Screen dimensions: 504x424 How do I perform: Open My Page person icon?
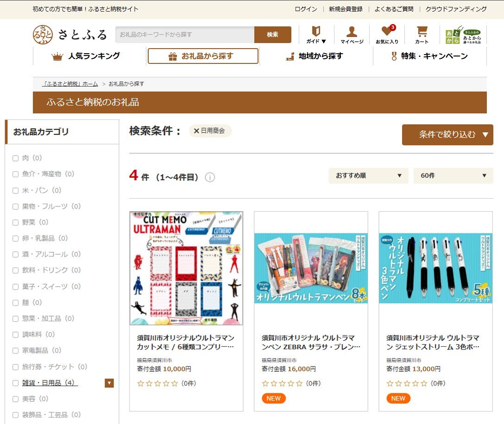pos(352,31)
